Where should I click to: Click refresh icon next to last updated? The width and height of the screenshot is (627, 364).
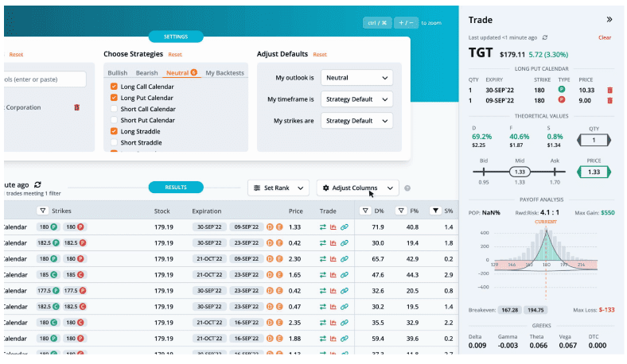click(545, 37)
